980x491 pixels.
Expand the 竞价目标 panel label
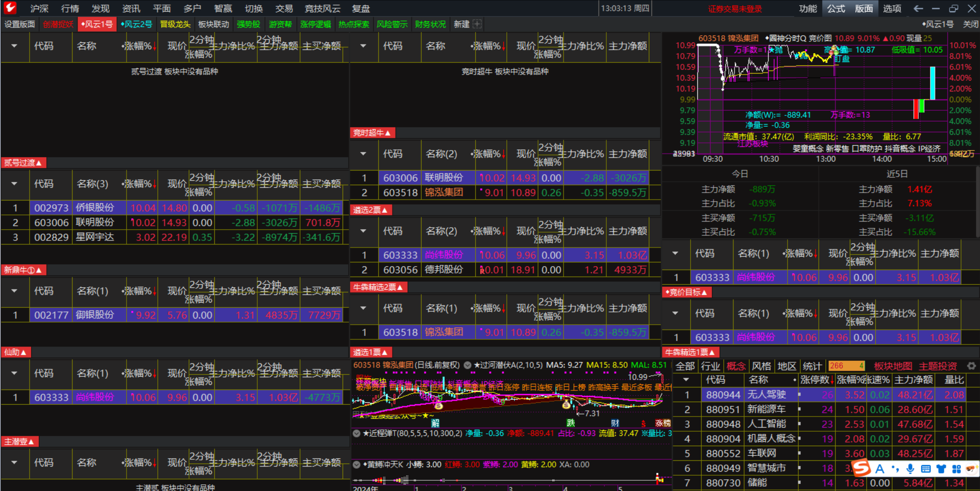pyautogui.click(x=687, y=292)
